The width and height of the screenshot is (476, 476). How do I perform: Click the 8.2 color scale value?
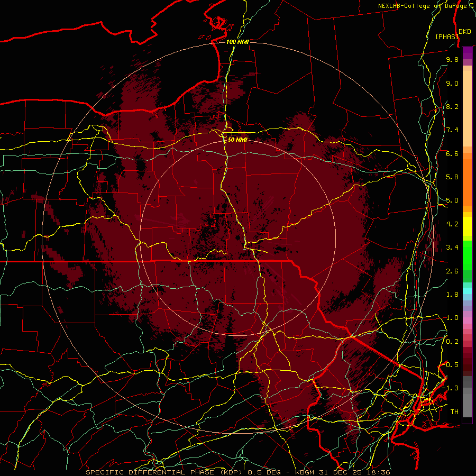point(452,106)
